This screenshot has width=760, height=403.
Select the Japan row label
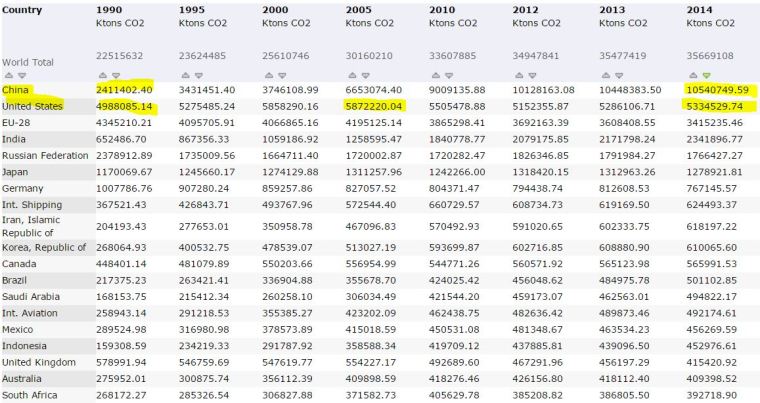15,172
